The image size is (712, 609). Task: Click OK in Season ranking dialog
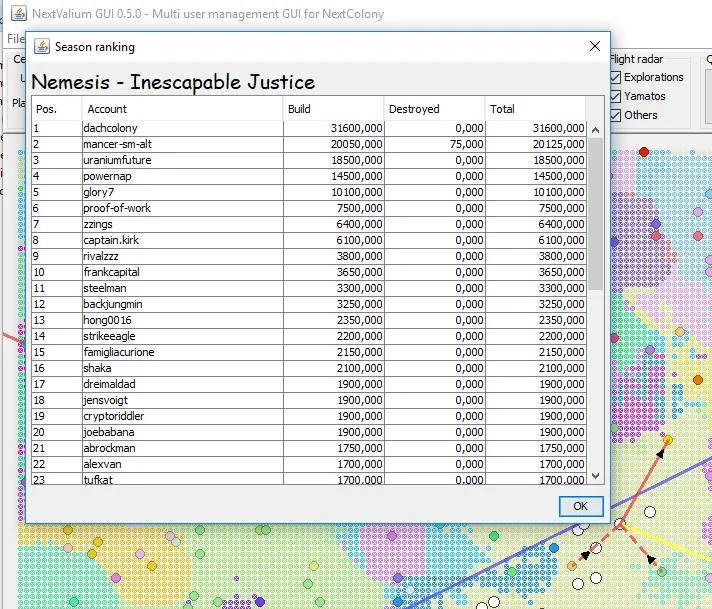tap(581, 506)
